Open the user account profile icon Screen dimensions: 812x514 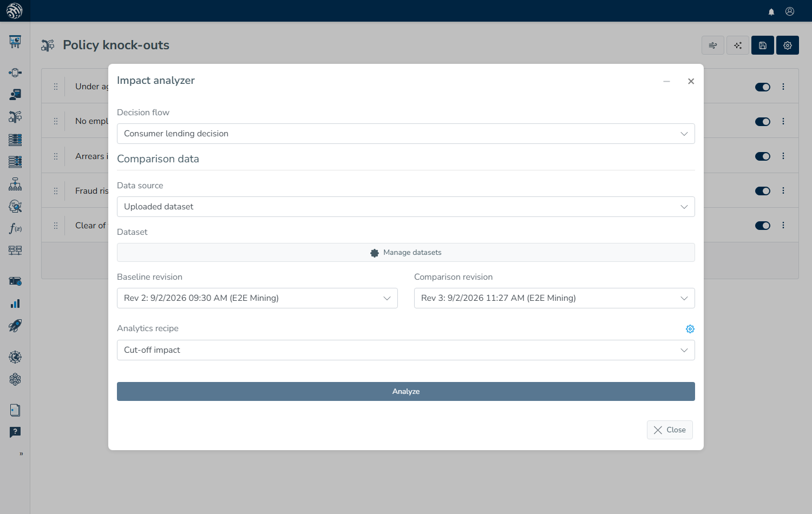coord(790,11)
